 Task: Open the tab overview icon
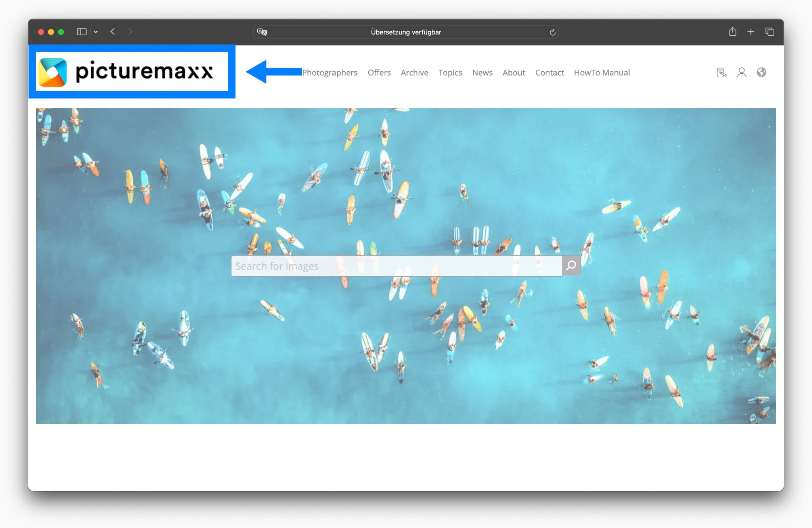click(x=770, y=32)
